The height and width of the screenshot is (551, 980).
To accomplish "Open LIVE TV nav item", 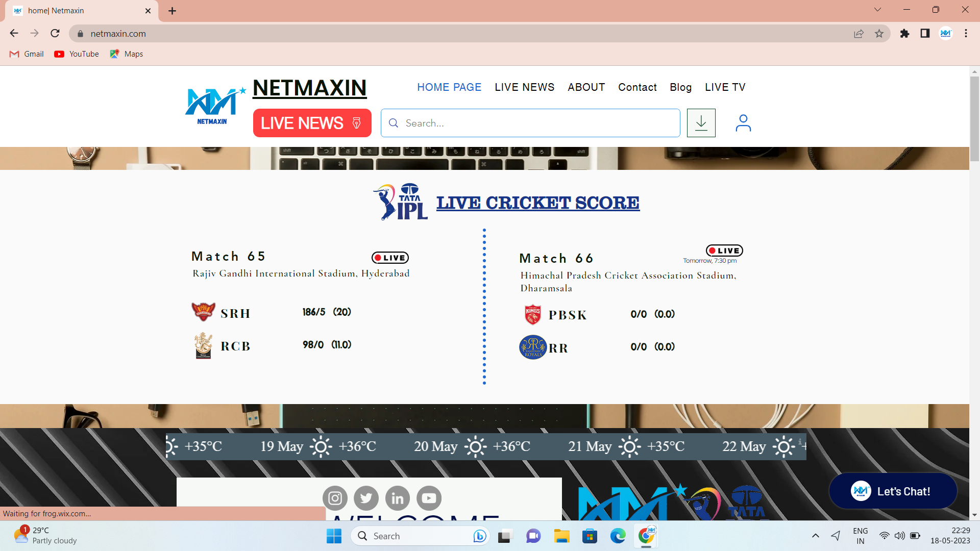I will (x=725, y=87).
